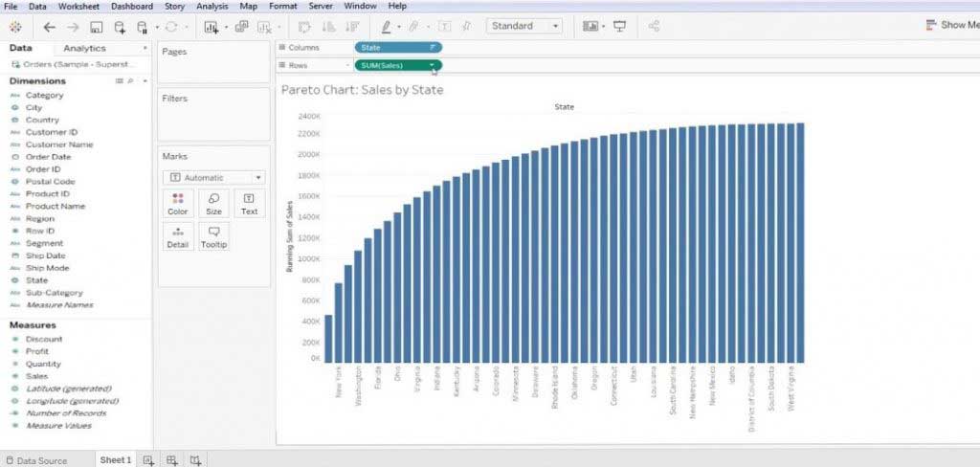Image resolution: width=980 pixels, height=467 pixels.
Task: Open the Standard fit dropdown
Action: [523, 26]
